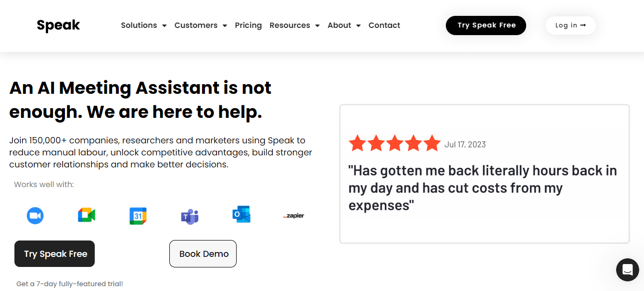Click the Zapier logo
This screenshot has width=644, height=291.
click(x=293, y=216)
